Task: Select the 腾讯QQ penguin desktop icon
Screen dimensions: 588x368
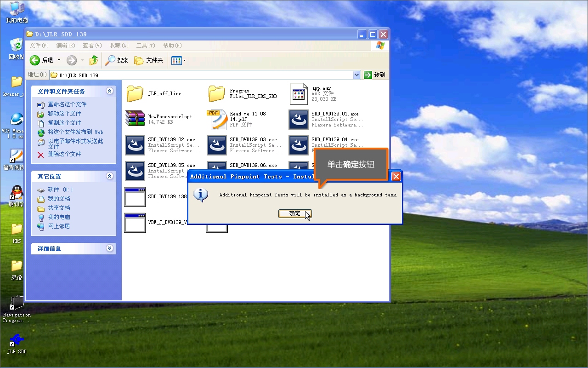Action: [x=17, y=193]
